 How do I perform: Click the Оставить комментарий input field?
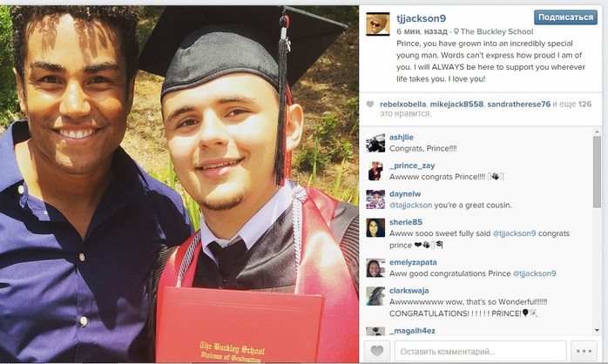[x=481, y=352]
